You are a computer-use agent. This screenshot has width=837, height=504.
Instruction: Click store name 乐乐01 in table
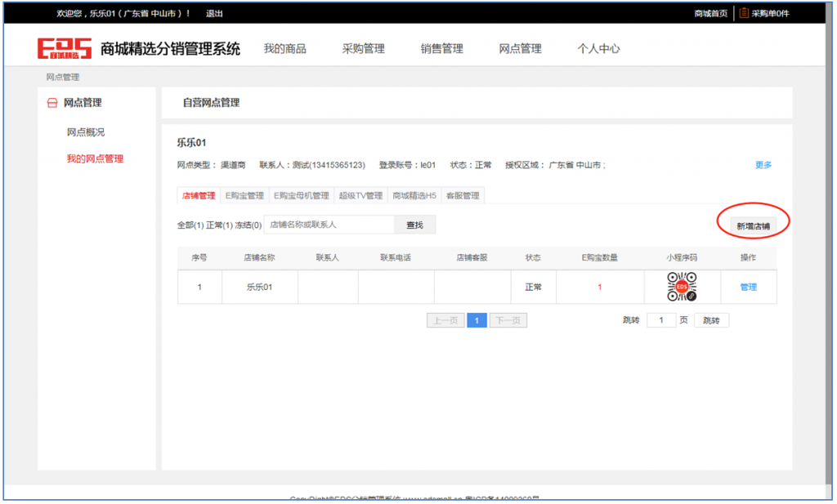click(x=259, y=287)
